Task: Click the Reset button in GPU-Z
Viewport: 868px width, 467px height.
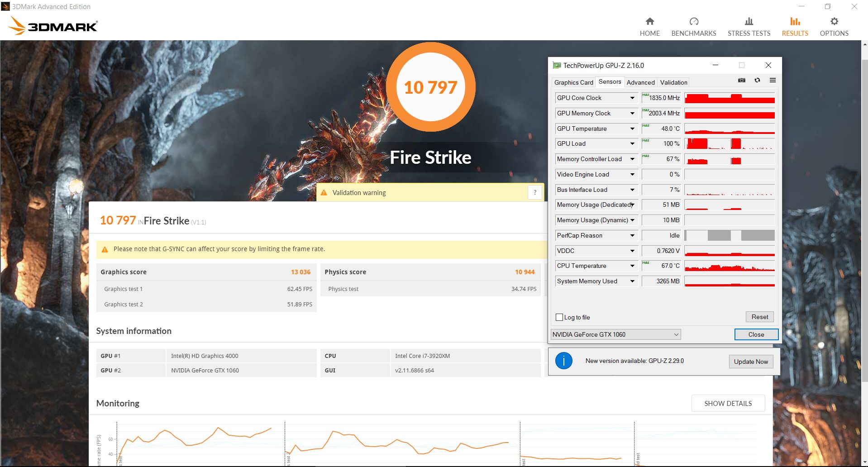Action: coord(759,317)
